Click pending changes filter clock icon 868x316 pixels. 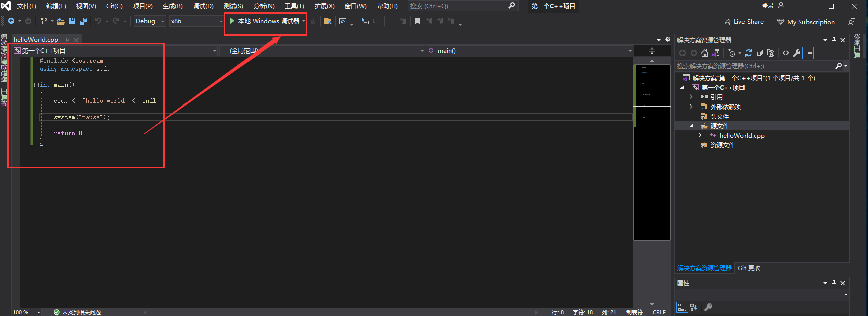(x=732, y=53)
